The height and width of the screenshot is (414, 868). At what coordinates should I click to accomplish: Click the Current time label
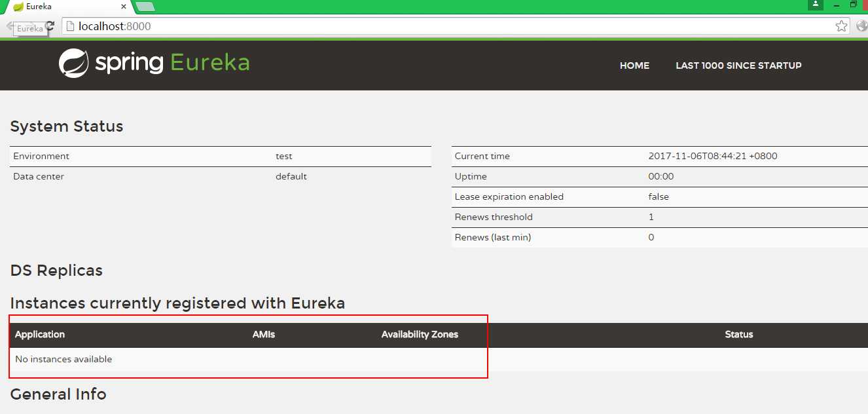pyautogui.click(x=482, y=156)
